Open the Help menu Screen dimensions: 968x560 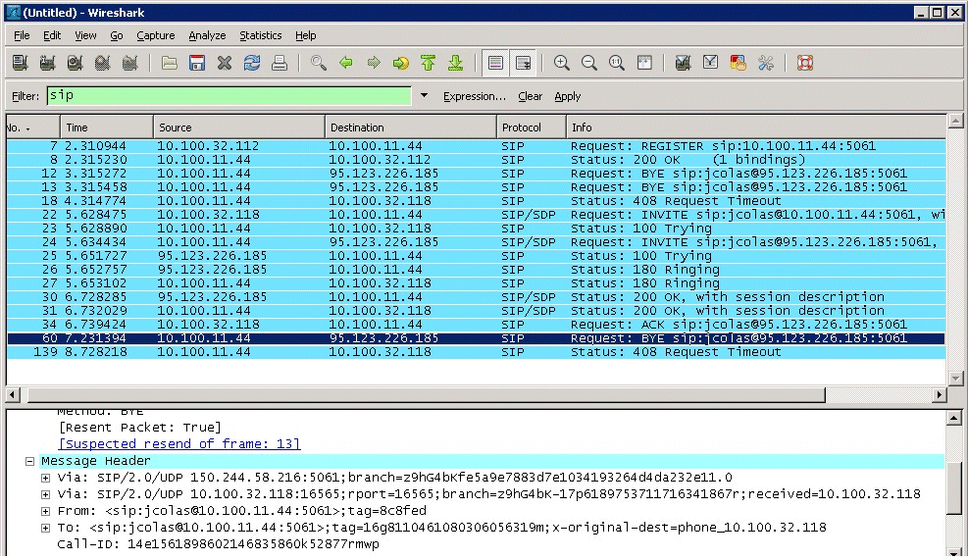[306, 36]
